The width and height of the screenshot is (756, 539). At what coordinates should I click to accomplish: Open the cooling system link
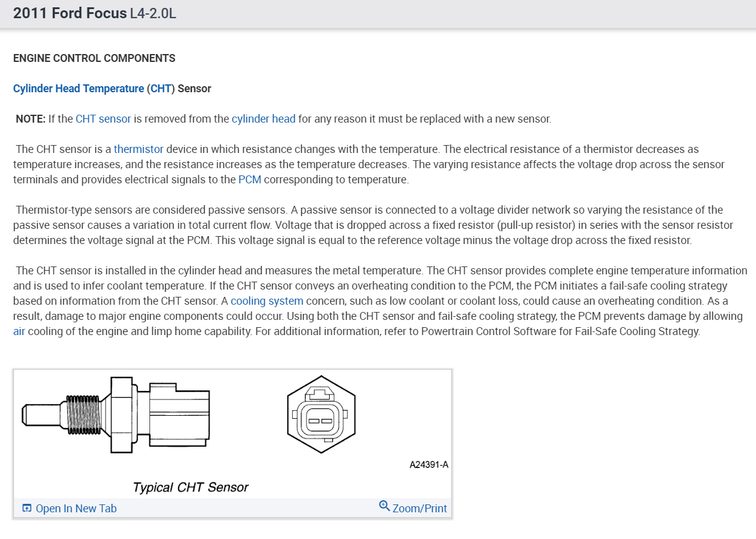tap(267, 301)
